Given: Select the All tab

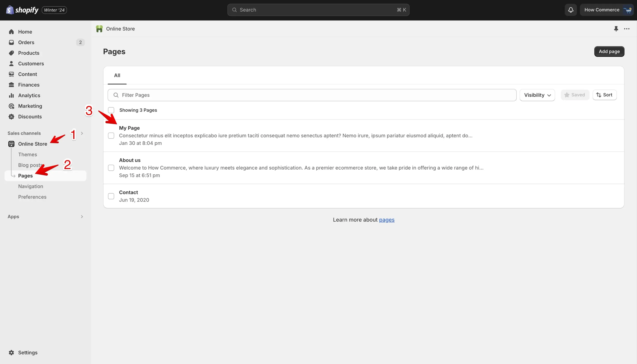Looking at the screenshot, I should [x=117, y=75].
